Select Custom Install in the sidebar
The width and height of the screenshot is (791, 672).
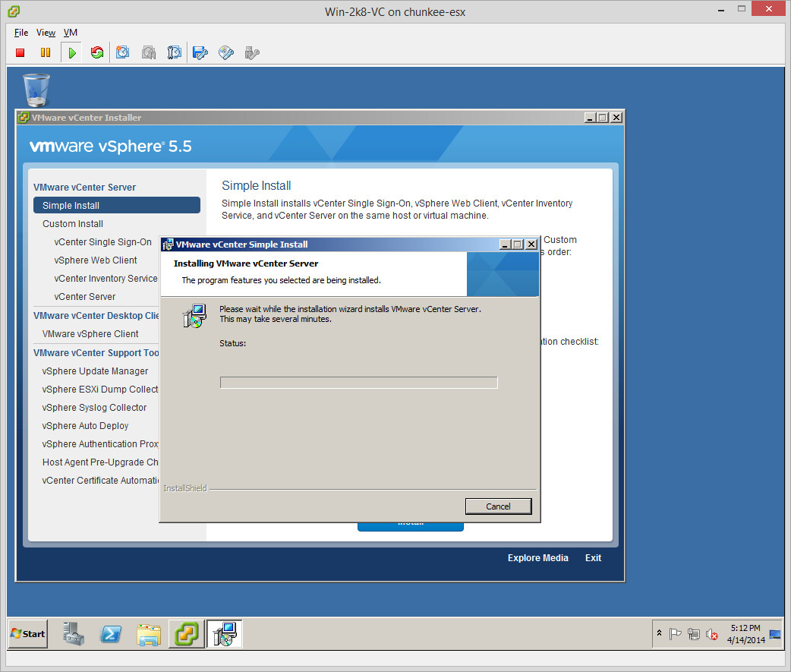(x=73, y=224)
